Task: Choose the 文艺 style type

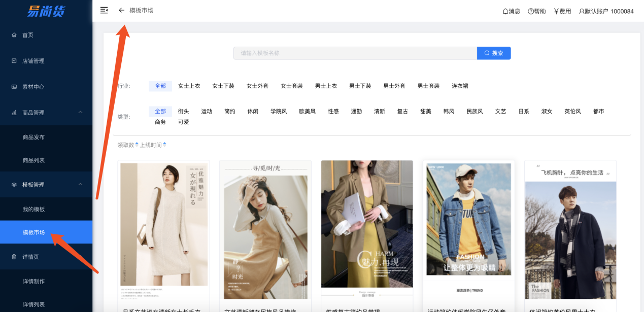Action: point(501,112)
